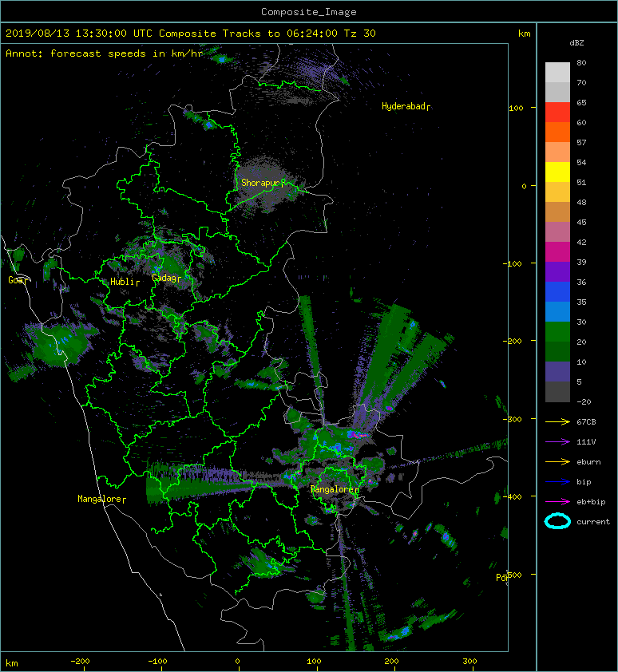This screenshot has height=672, width=618.
Task: Click the 'Goa' city label
Action: coord(18,280)
